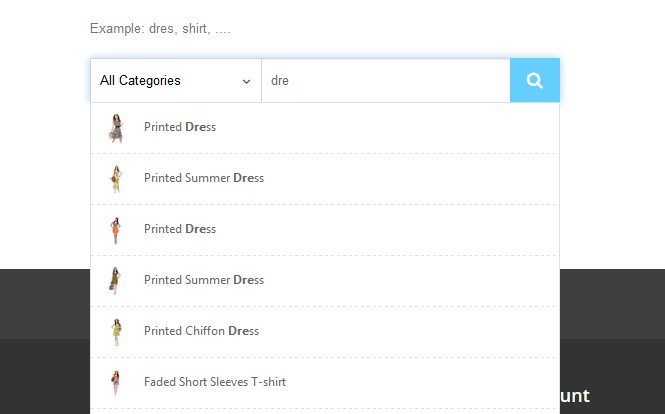Click the "All Categories" label text
This screenshot has height=414, width=665.
point(140,81)
